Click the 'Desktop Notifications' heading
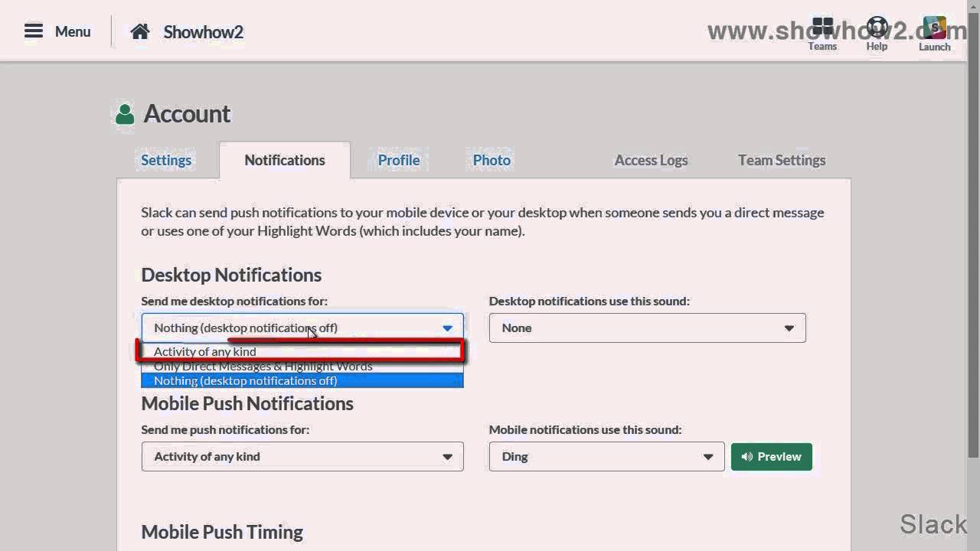This screenshot has width=980, height=551. click(x=231, y=275)
